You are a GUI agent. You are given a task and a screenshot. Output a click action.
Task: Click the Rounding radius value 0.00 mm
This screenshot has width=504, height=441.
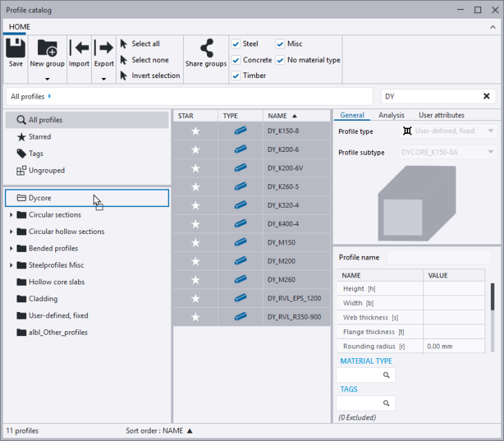[x=439, y=346]
